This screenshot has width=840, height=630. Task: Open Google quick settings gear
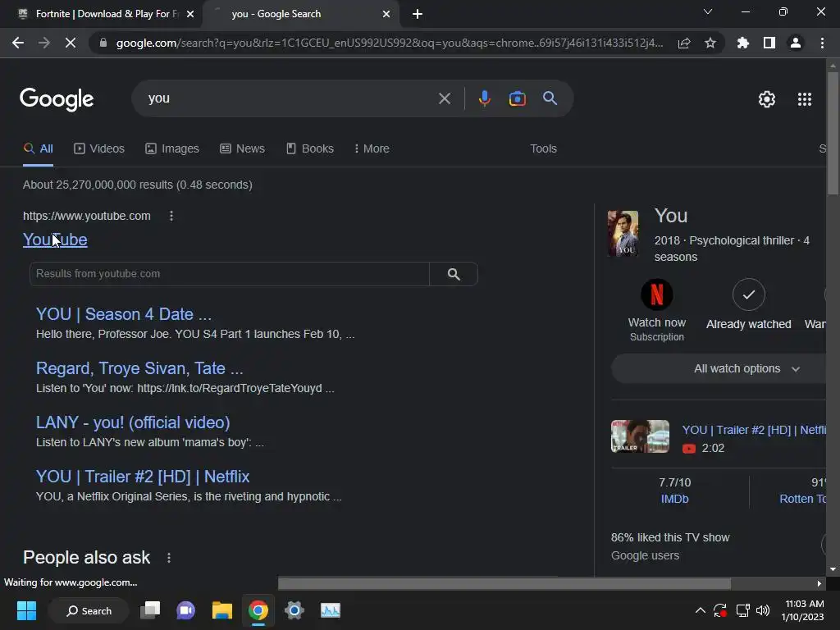(767, 99)
